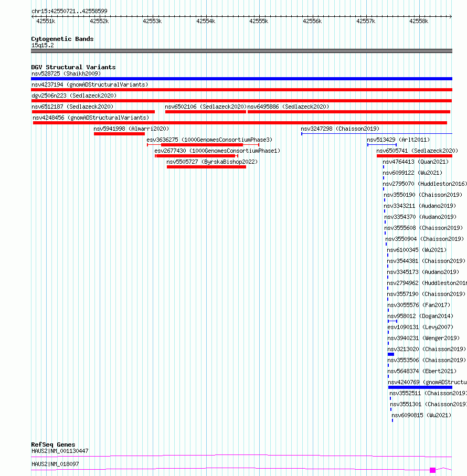This screenshot has height=476, width=467.
Task: Open the nsv3552511 (Chaisson2019) variant
Action: coord(428,394)
